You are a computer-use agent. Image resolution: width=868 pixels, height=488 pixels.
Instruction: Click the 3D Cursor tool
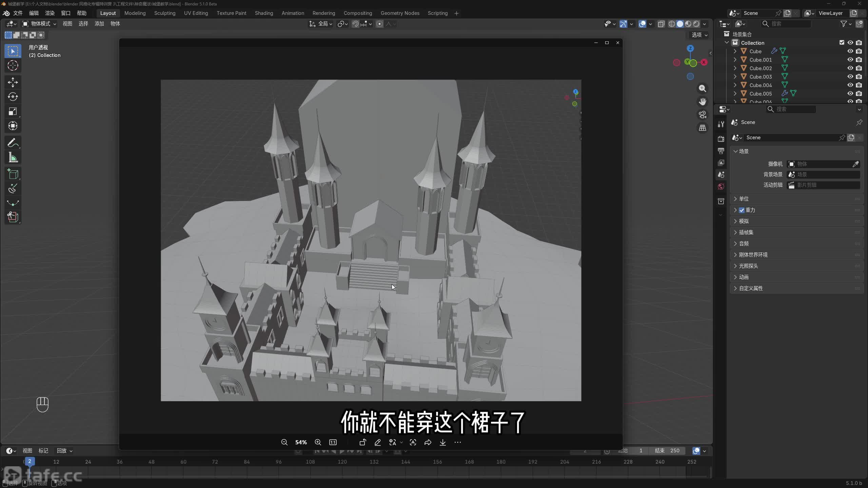pyautogui.click(x=13, y=65)
